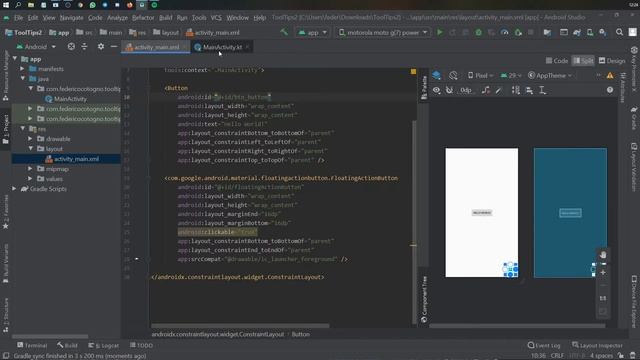Viewport: 640px width, 360px height.
Task: Open the motorola device selector dropdown
Action: point(383,32)
